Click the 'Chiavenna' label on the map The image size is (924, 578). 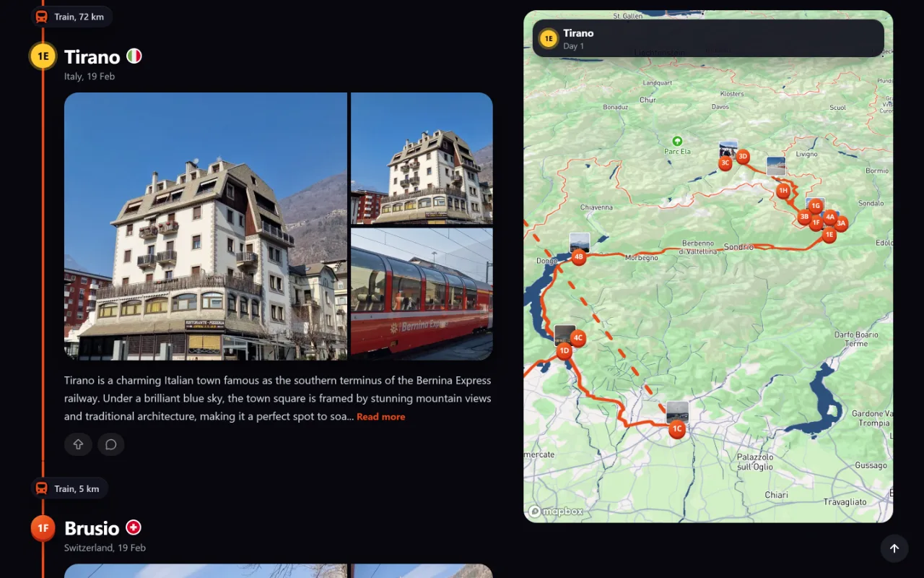[x=596, y=207]
